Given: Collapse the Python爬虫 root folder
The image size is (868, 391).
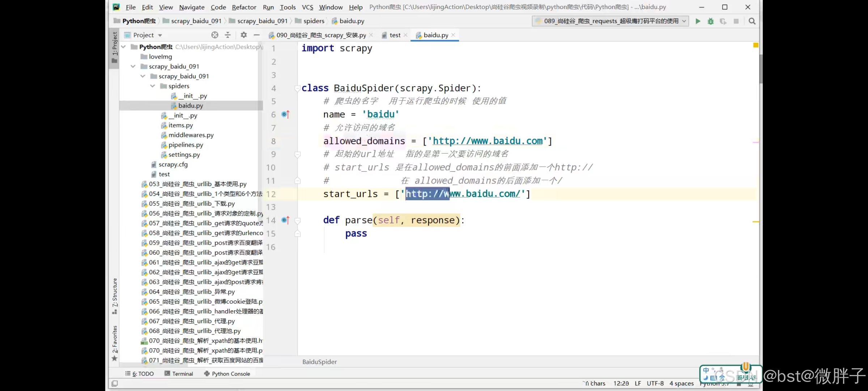Looking at the screenshot, I should pos(123,47).
